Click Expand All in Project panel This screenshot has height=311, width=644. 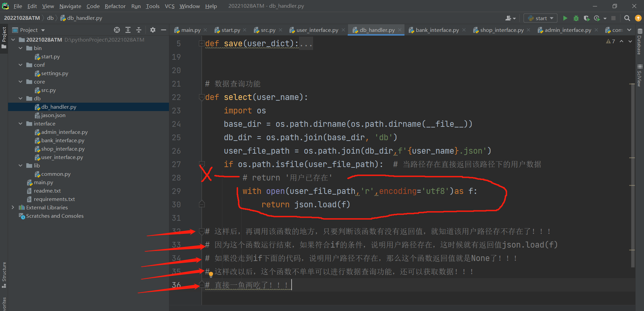coord(128,30)
